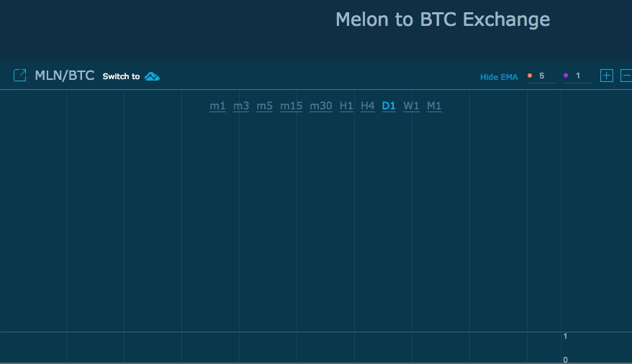Switch to the m5 timeframe

click(x=265, y=106)
